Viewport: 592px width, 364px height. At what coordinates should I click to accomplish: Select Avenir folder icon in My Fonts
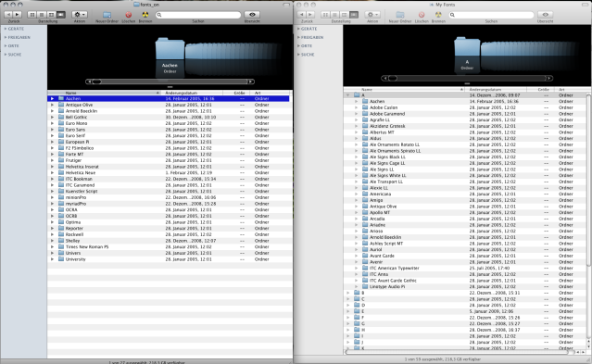(x=365, y=262)
